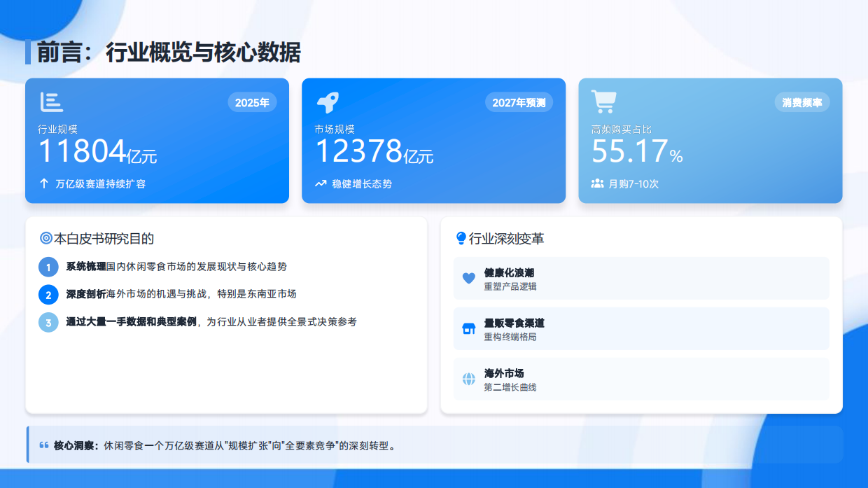Click the globe icon next to 海外市场
This screenshot has width=868, height=488.
[468, 378]
